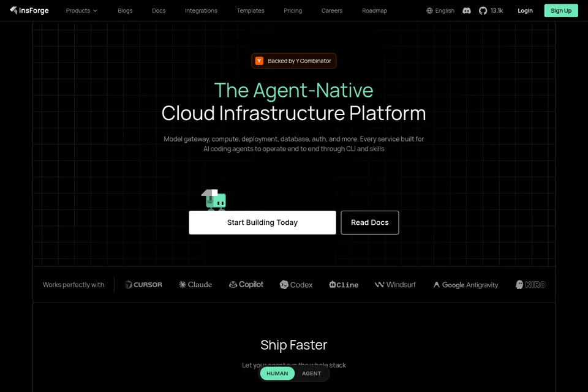Open the Careers page
The image size is (588, 392).
coord(332,10)
